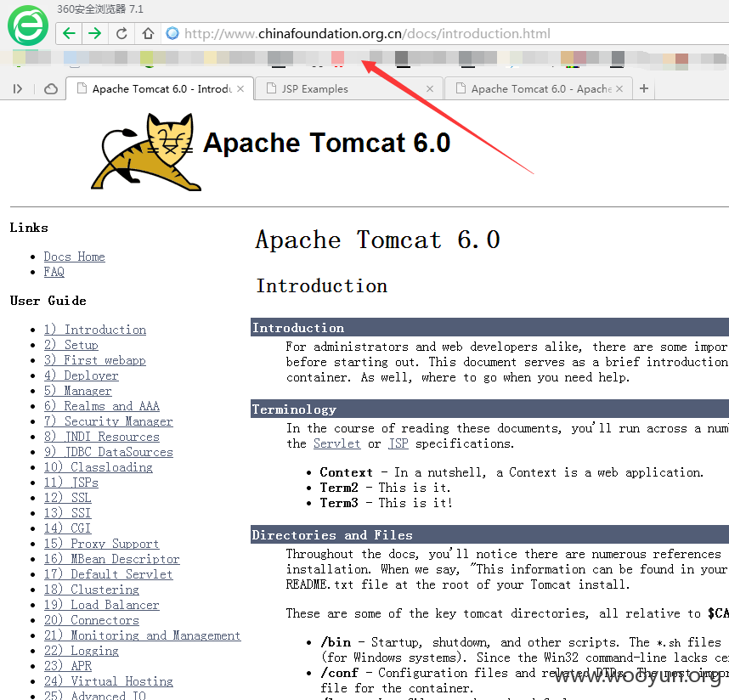Reload the page with the refresh icon
This screenshot has height=700, width=729.
click(121, 33)
